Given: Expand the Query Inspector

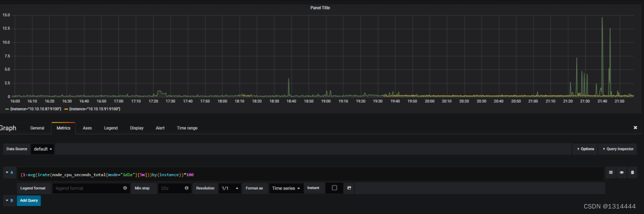Looking at the screenshot, I should coord(617,149).
